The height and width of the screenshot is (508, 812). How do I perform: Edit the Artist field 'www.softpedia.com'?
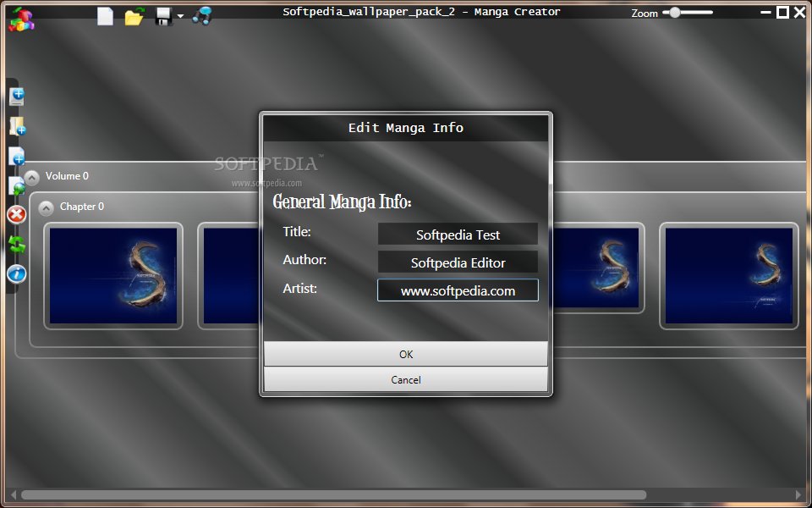click(458, 290)
